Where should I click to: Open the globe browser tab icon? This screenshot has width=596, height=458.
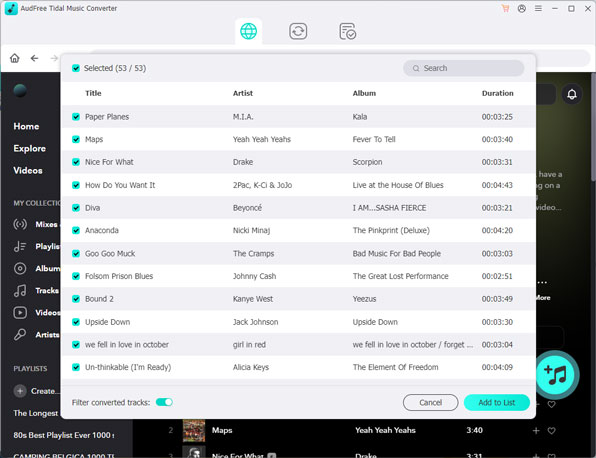(249, 31)
